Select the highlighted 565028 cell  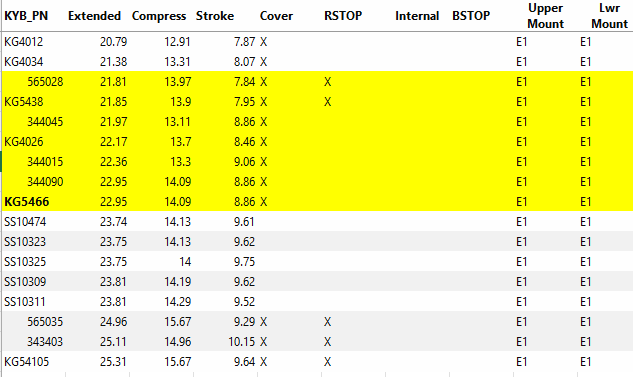(45, 82)
